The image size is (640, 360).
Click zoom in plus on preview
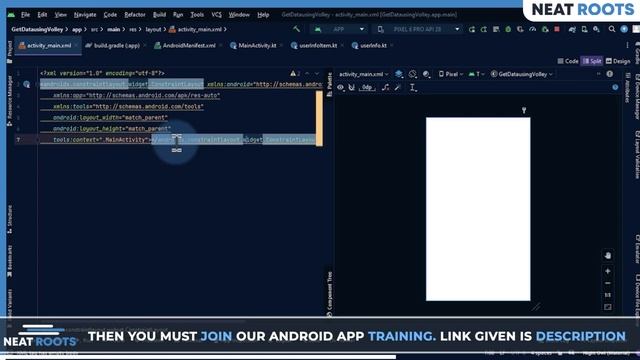607,271
